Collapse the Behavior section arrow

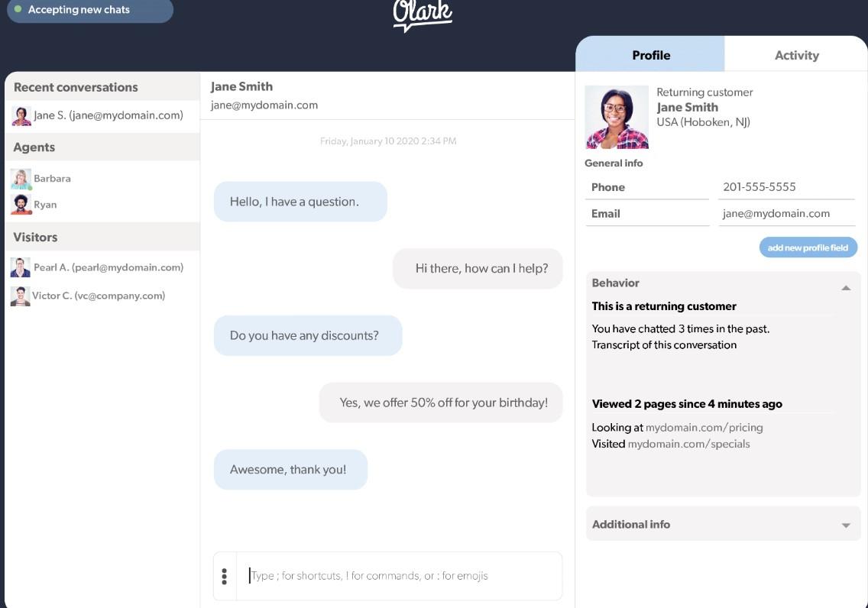point(846,288)
